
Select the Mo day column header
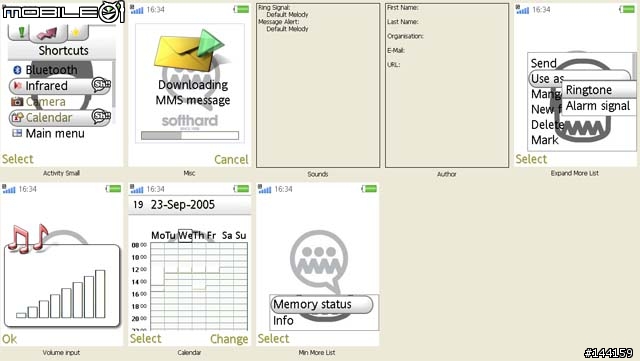click(158, 236)
